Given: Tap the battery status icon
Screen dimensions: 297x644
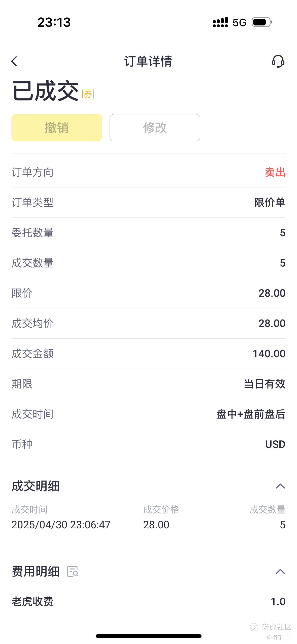Looking at the screenshot, I should tap(262, 22).
